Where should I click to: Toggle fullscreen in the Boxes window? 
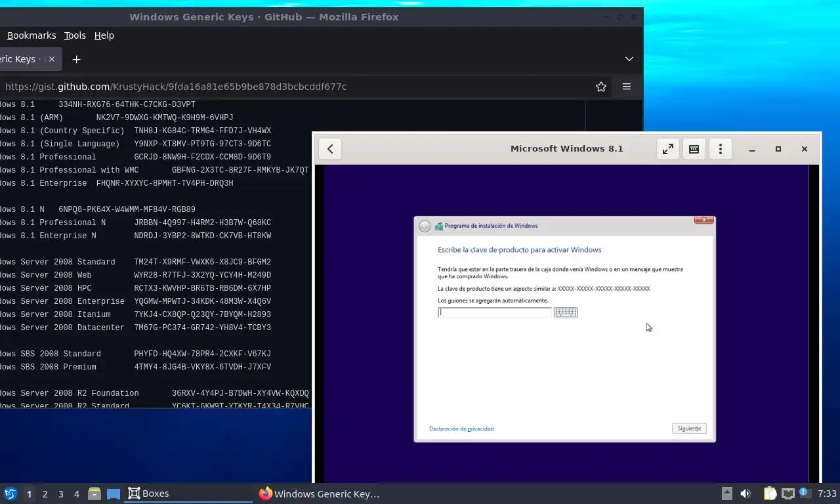[x=667, y=149]
